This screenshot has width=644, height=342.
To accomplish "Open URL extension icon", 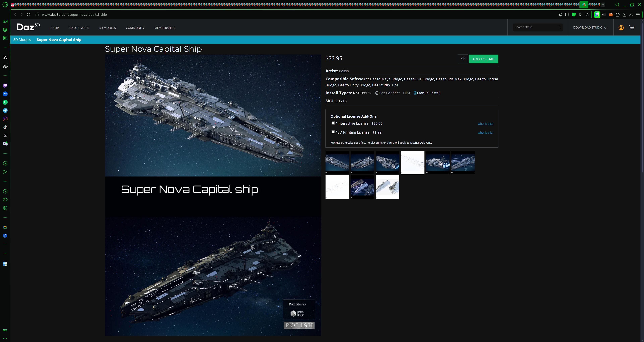I will point(604,14).
